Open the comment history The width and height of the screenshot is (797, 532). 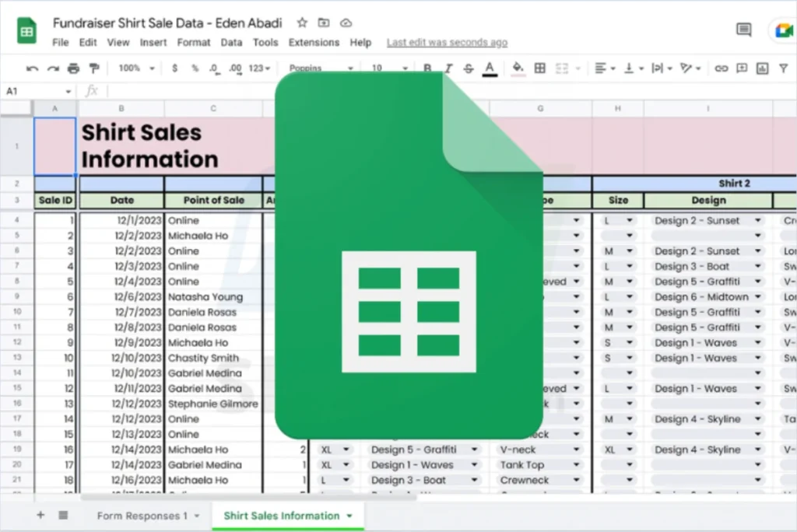pyautogui.click(x=743, y=30)
